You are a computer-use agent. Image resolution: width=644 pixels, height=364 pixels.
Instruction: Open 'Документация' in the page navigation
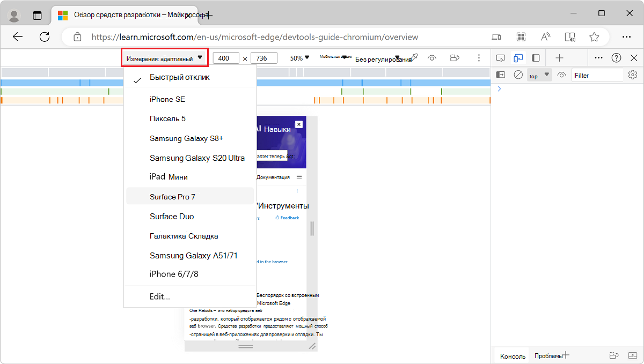click(x=273, y=177)
